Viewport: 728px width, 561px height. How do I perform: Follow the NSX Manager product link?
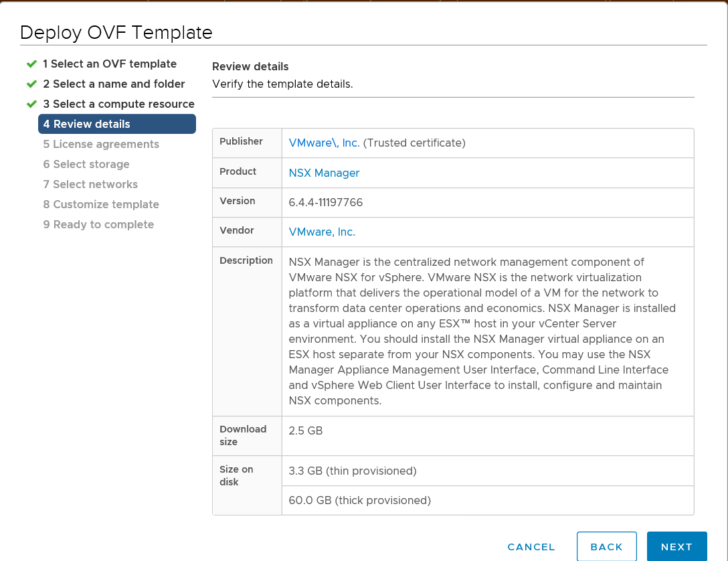point(324,173)
